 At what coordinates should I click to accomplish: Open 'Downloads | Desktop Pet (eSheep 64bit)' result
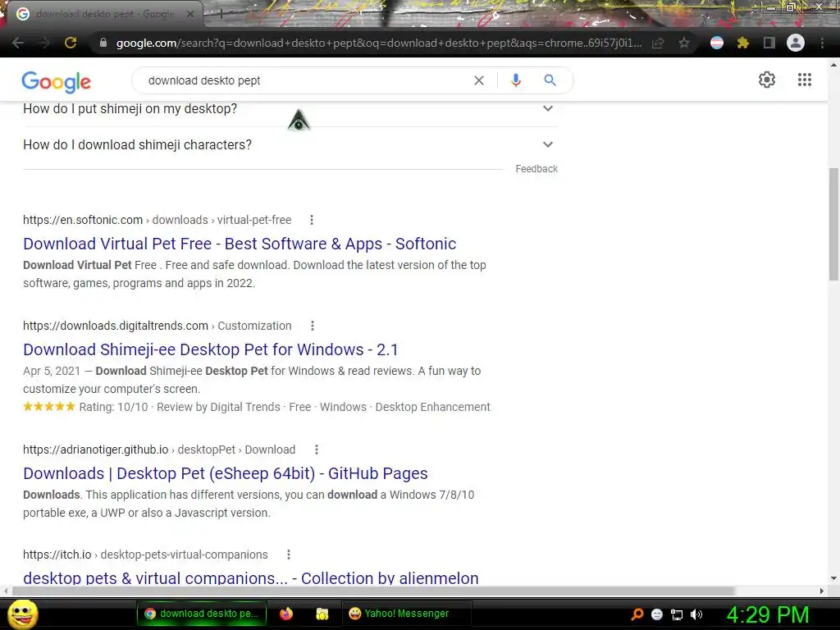225,473
